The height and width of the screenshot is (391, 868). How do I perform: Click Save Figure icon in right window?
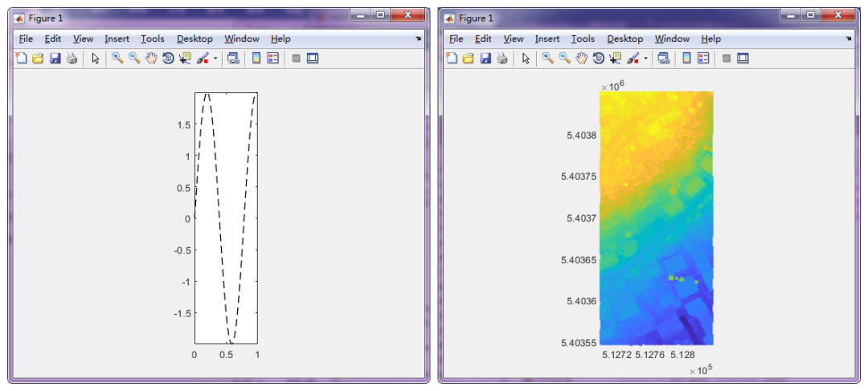485,58
